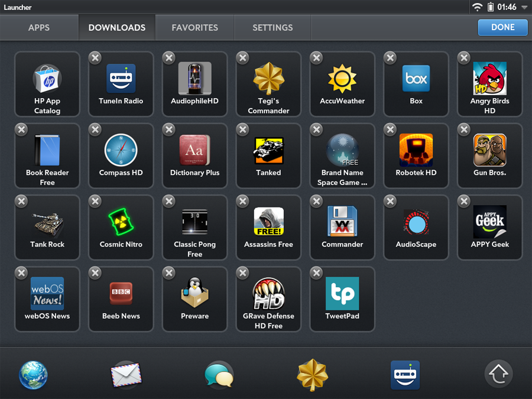Launch GRave Defense HD Free
This screenshot has width=532, height=399.
point(268,299)
